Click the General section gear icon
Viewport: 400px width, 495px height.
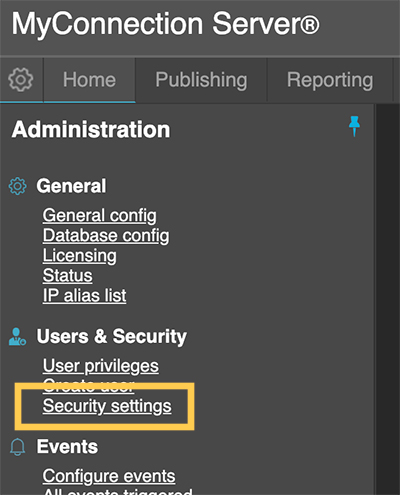point(17,186)
